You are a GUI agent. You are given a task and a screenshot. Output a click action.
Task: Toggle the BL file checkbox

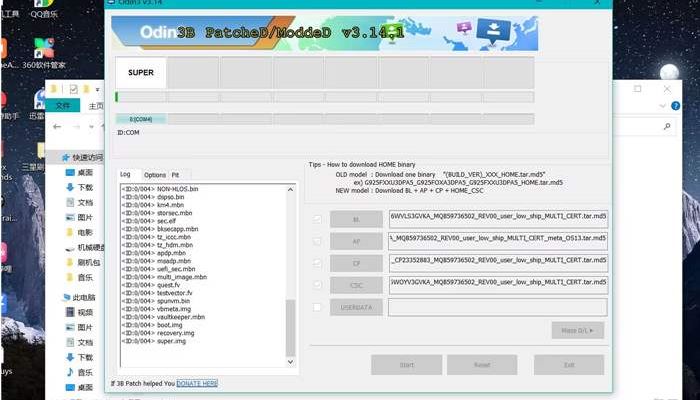tap(318, 219)
